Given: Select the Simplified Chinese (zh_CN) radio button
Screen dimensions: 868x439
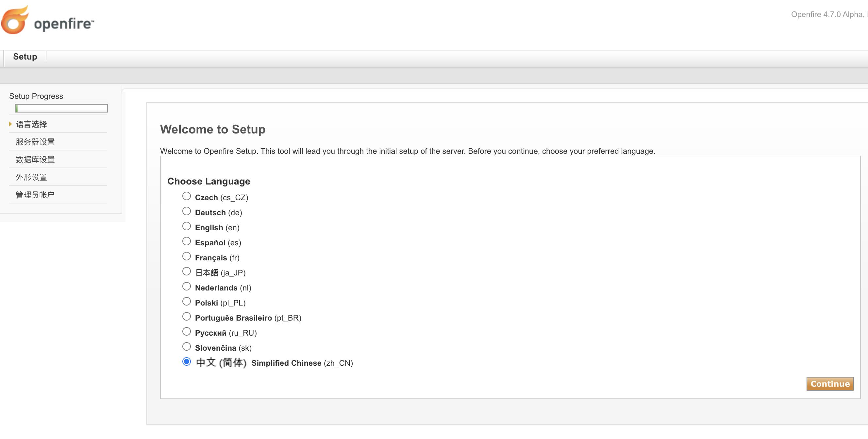Looking at the screenshot, I should point(186,361).
